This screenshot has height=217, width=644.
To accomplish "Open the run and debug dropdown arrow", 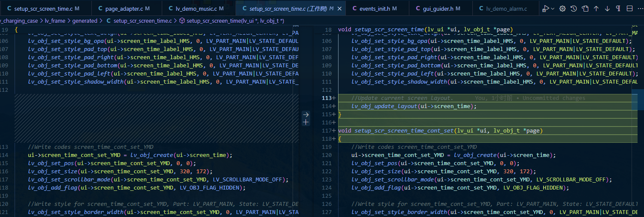I will pos(553,9).
